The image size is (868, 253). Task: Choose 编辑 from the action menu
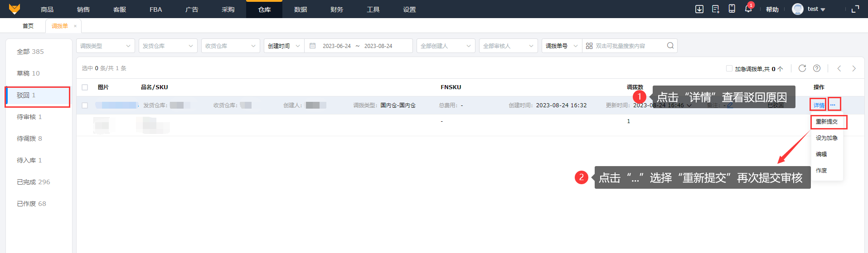coord(821,154)
